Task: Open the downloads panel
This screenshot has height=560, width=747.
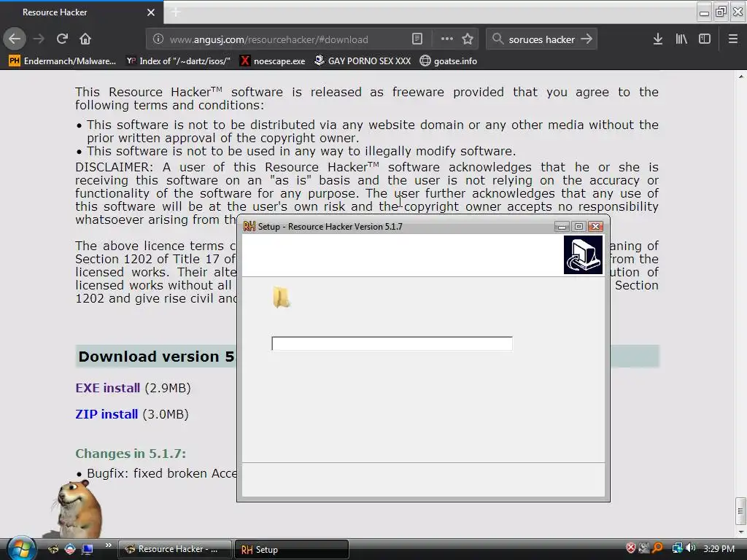Action: (658, 39)
